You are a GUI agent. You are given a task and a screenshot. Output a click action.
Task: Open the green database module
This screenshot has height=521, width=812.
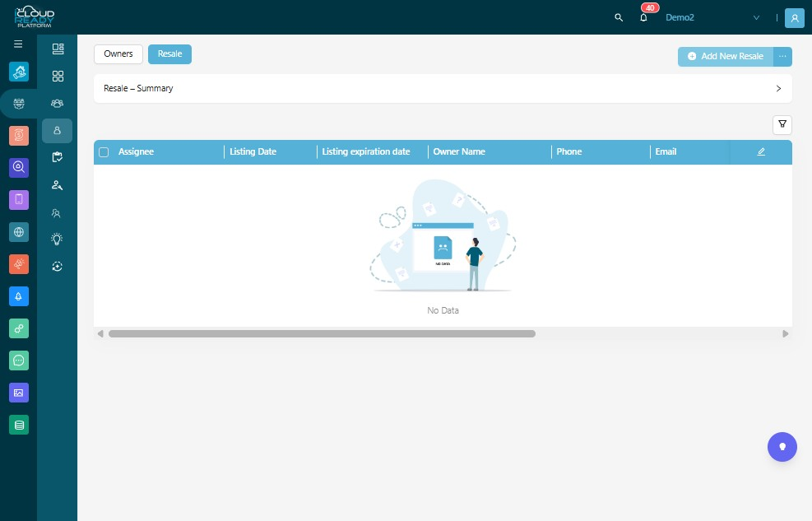(19, 426)
